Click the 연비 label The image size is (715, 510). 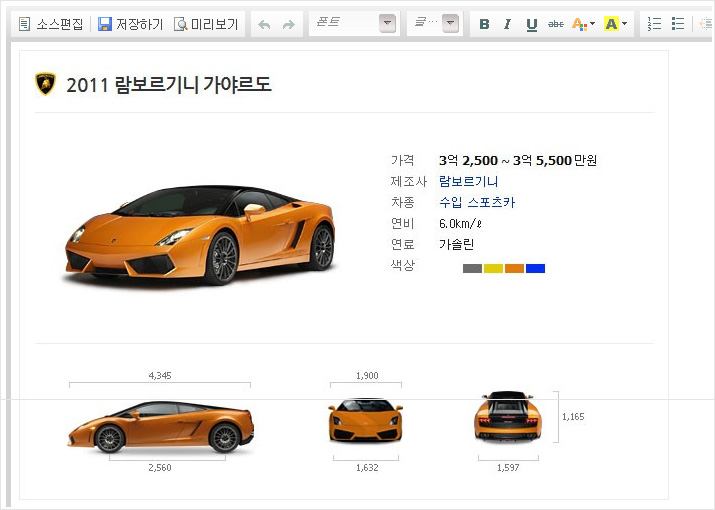[403, 224]
